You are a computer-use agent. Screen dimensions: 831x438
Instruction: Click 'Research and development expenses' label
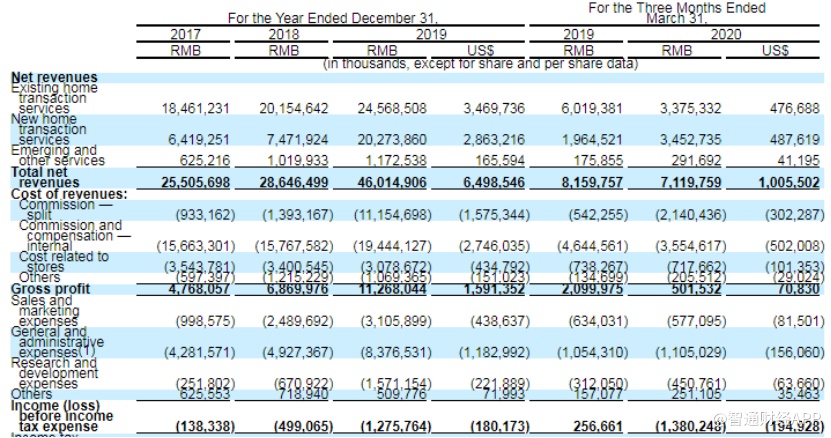point(55,373)
